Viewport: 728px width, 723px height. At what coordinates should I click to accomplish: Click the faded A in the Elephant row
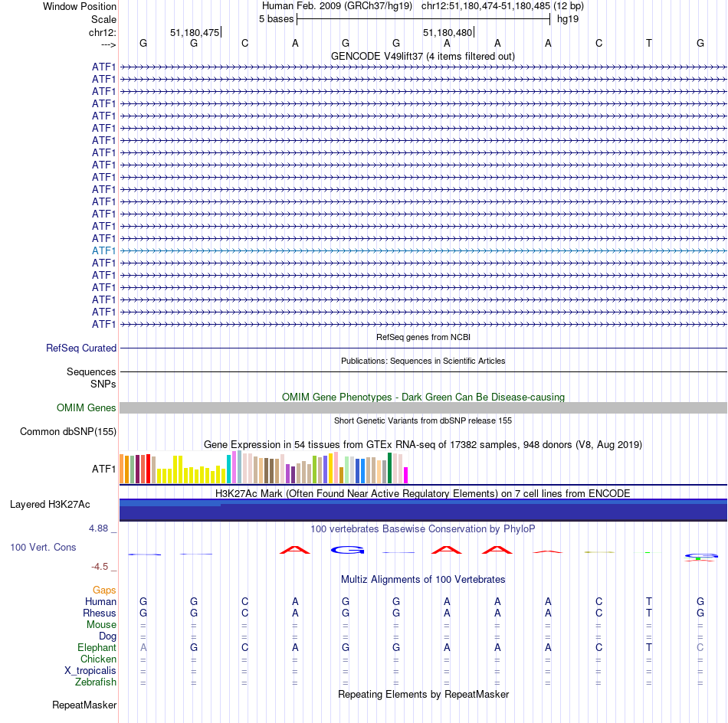(143, 647)
